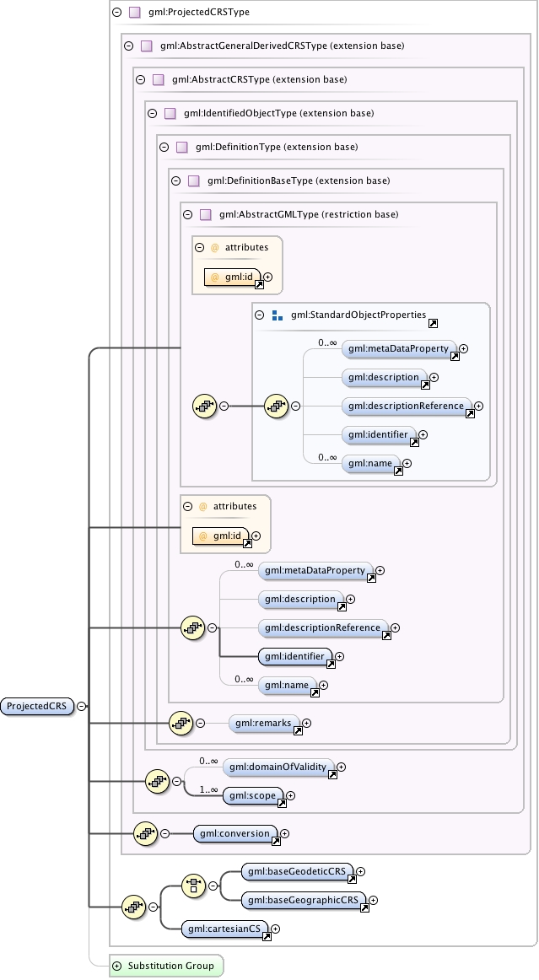Select the gml:conversion element
Viewport: 539px width, 980px height.
(235, 833)
